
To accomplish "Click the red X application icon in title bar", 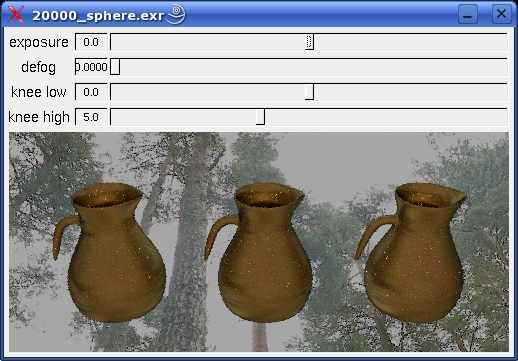I will pos(16,15).
